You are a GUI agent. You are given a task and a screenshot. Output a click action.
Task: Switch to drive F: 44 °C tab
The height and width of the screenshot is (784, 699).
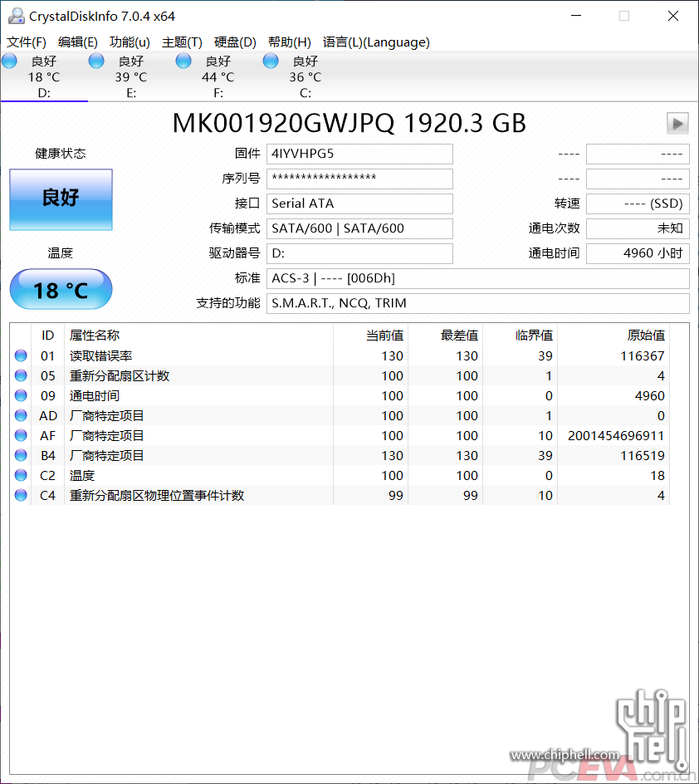click(x=218, y=76)
